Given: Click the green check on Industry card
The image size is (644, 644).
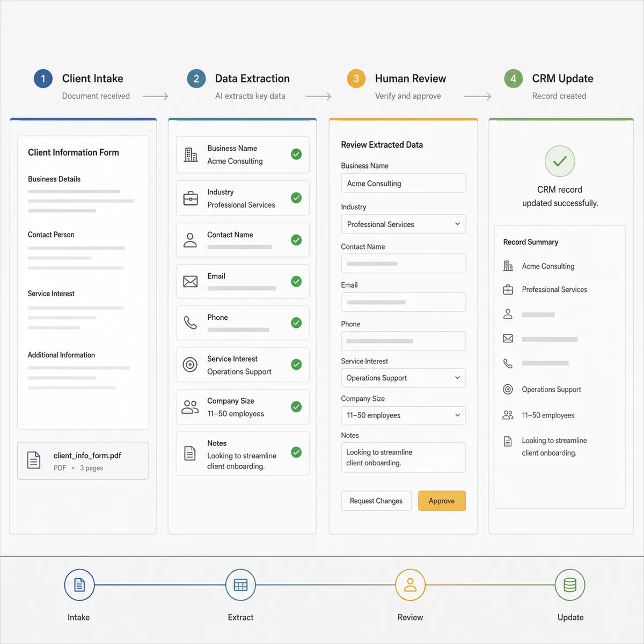Looking at the screenshot, I should pos(296,198).
